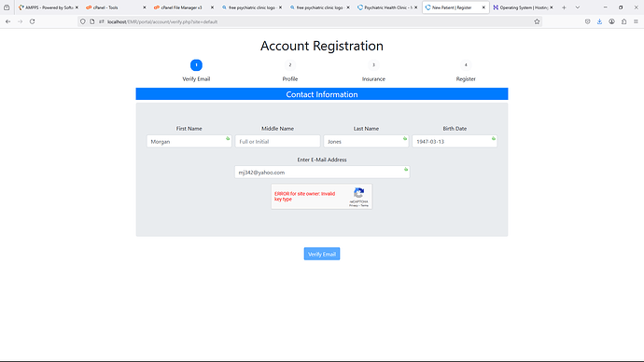The height and width of the screenshot is (362, 644).
Task: Open the downloads arrow icon
Action: (x=599, y=21)
